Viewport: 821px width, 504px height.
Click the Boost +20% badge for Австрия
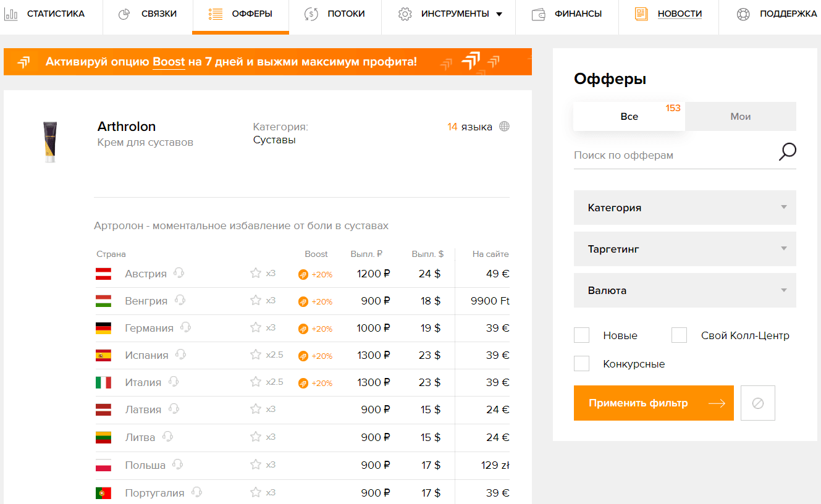tap(315, 274)
